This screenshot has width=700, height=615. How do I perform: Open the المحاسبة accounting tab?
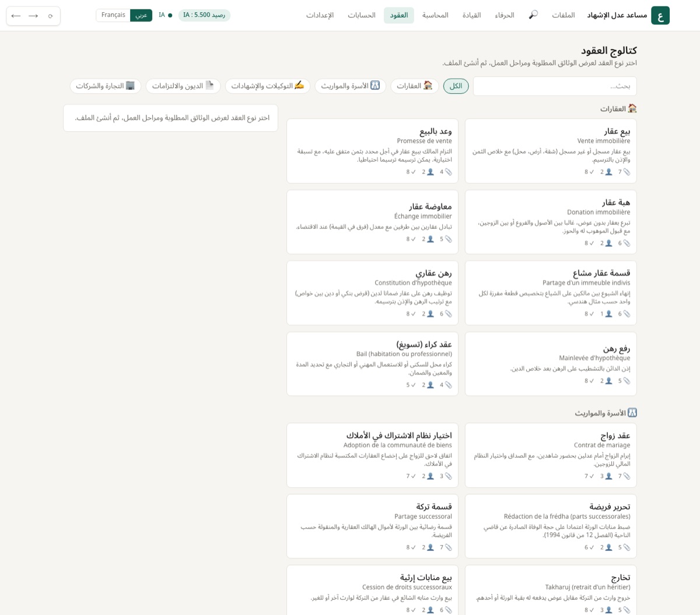[x=435, y=15]
